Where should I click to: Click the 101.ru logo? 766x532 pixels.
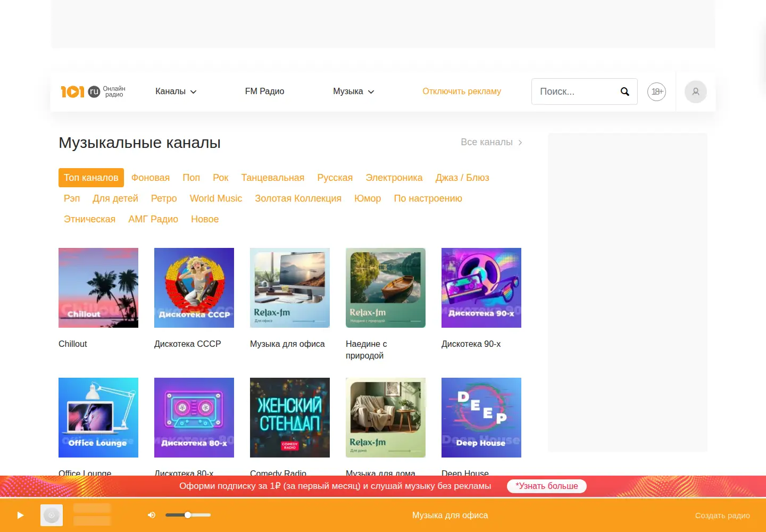tap(93, 92)
